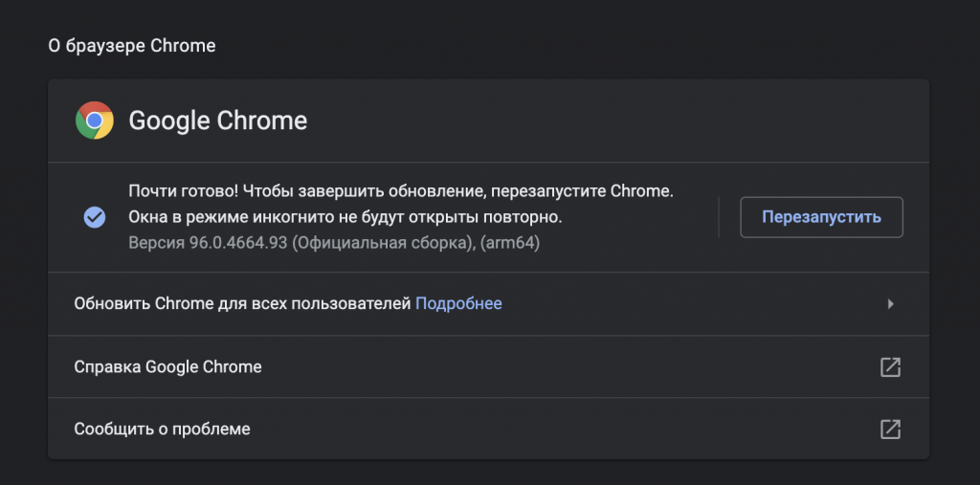Click the divider left of Перезапустить button

coord(719,217)
